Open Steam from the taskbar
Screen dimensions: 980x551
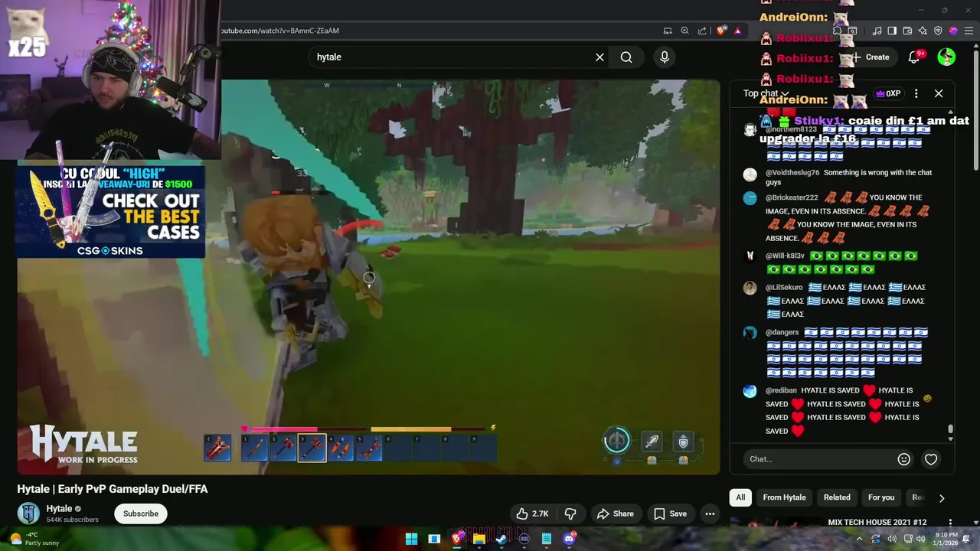[501, 539]
